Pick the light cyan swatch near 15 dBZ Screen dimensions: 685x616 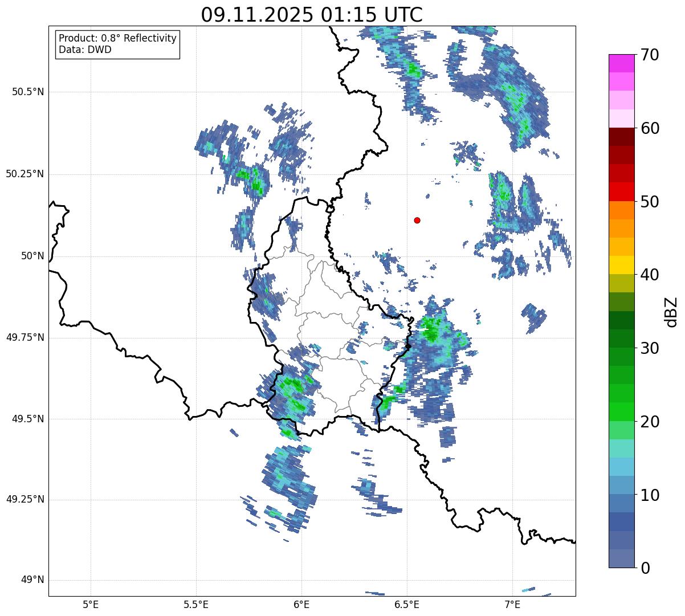622,448
